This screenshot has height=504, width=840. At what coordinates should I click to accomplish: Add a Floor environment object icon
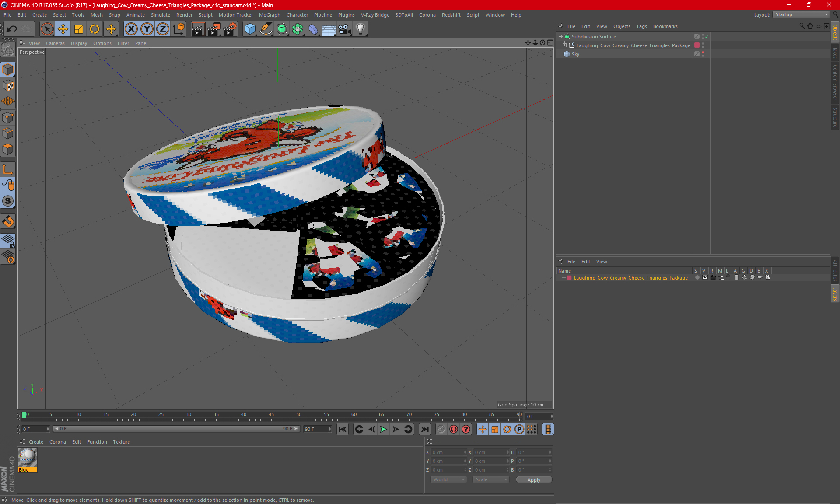pyautogui.click(x=329, y=29)
